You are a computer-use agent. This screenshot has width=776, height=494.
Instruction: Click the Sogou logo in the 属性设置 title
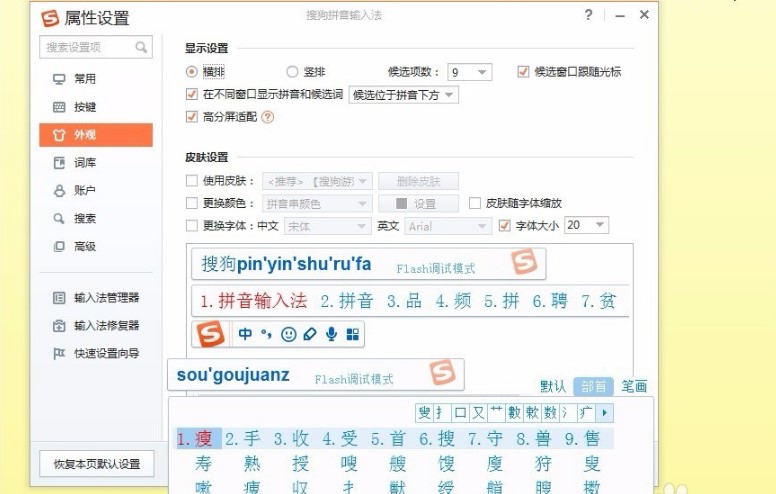coord(50,18)
